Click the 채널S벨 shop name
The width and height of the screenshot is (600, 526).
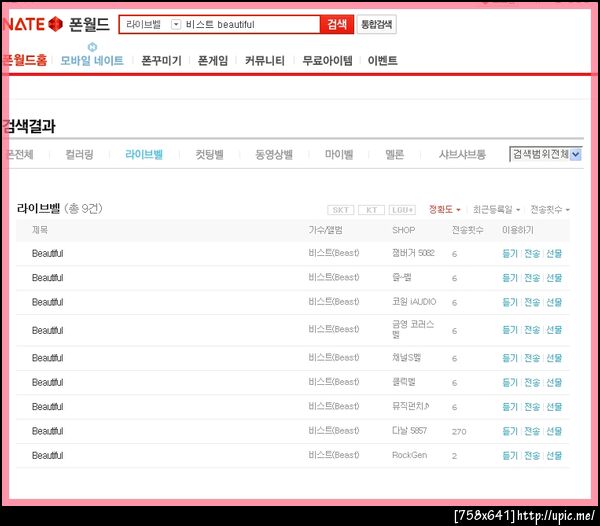[x=406, y=358]
